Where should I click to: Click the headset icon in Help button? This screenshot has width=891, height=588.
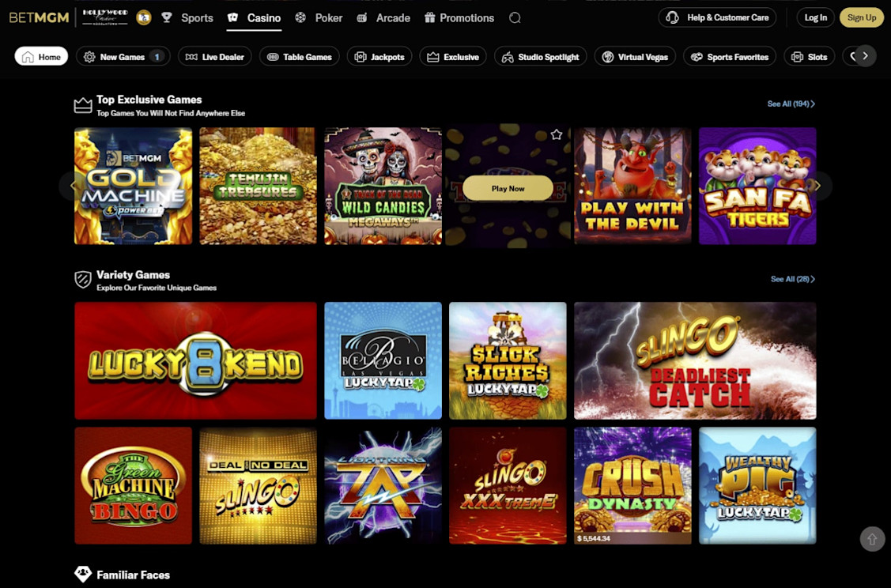coord(672,17)
